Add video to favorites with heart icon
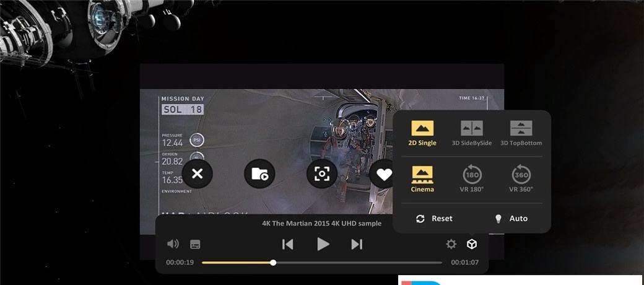Screen dimensions: 644x285 pyautogui.click(x=383, y=173)
